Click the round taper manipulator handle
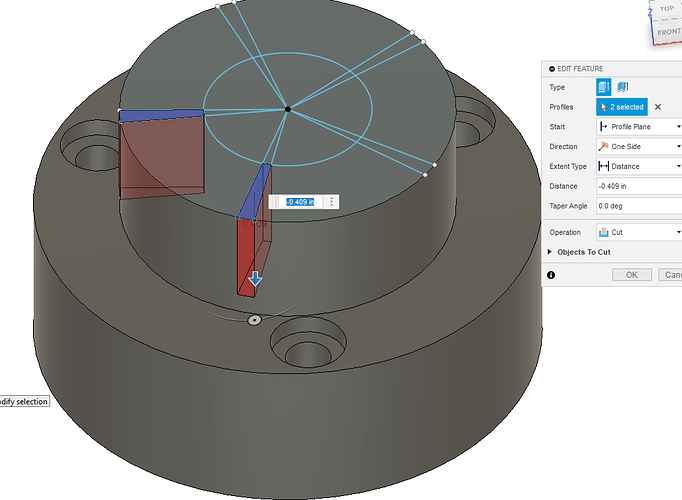The image size is (682, 500). click(254, 320)
